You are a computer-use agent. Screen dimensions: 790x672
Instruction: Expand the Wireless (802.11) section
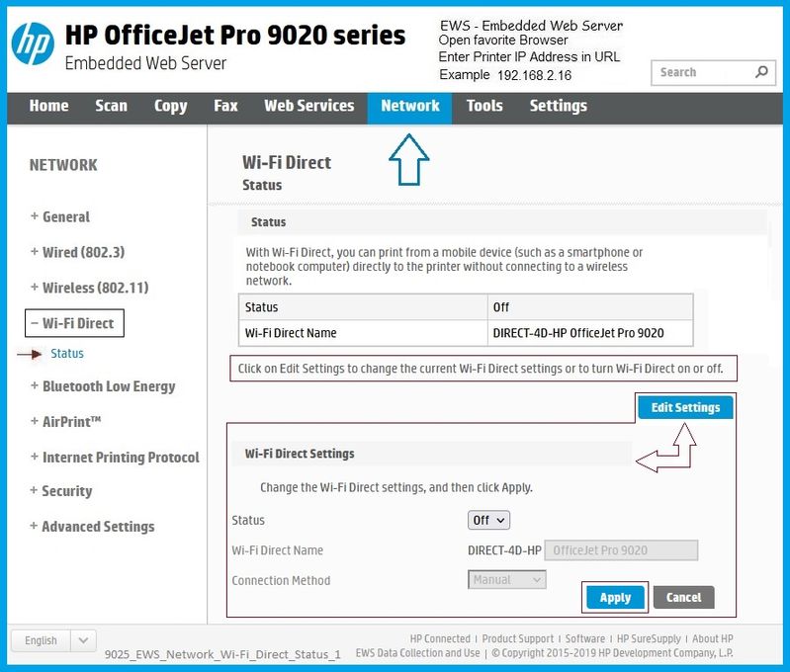tap(90, 288)
